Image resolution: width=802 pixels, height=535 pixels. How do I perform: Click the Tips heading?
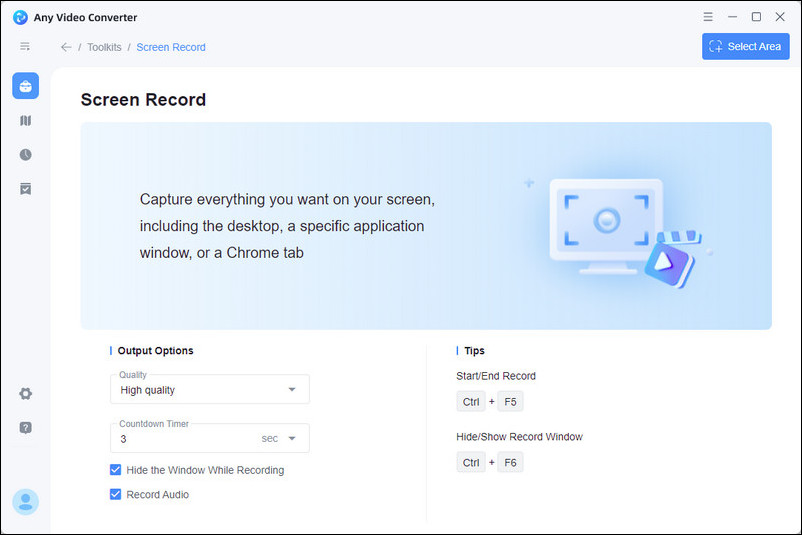(x=474, y=351)
